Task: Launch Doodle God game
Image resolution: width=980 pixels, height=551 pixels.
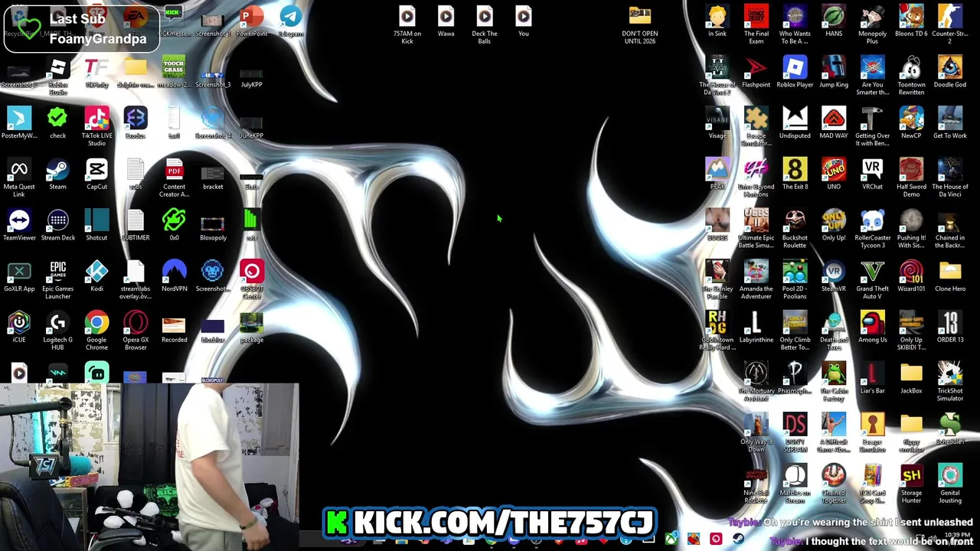Action: point(950,73)
